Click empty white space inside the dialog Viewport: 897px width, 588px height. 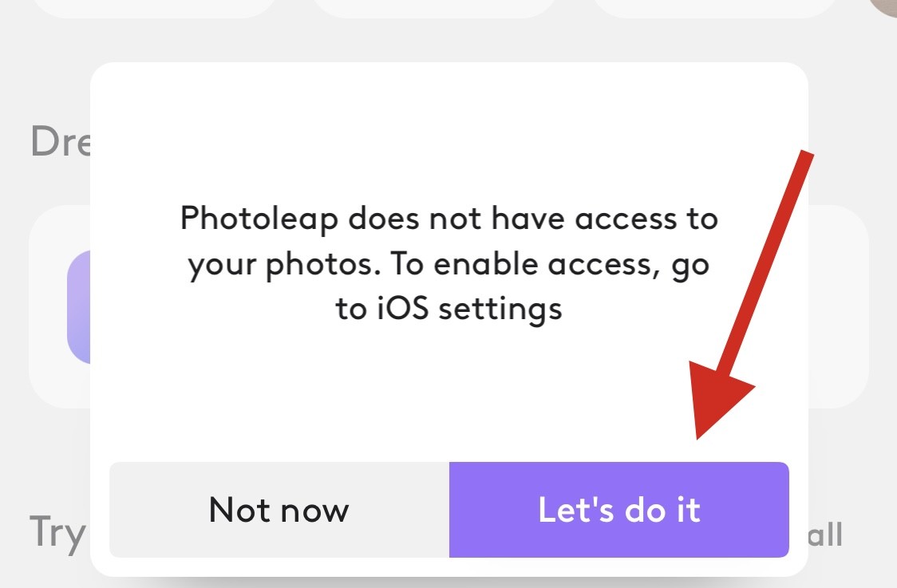pos(447,391)
